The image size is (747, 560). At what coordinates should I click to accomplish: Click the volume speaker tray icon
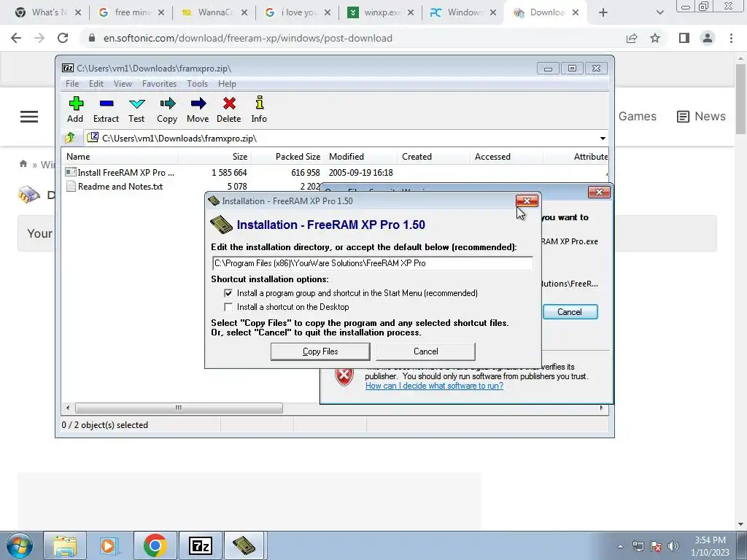[673, 546]
